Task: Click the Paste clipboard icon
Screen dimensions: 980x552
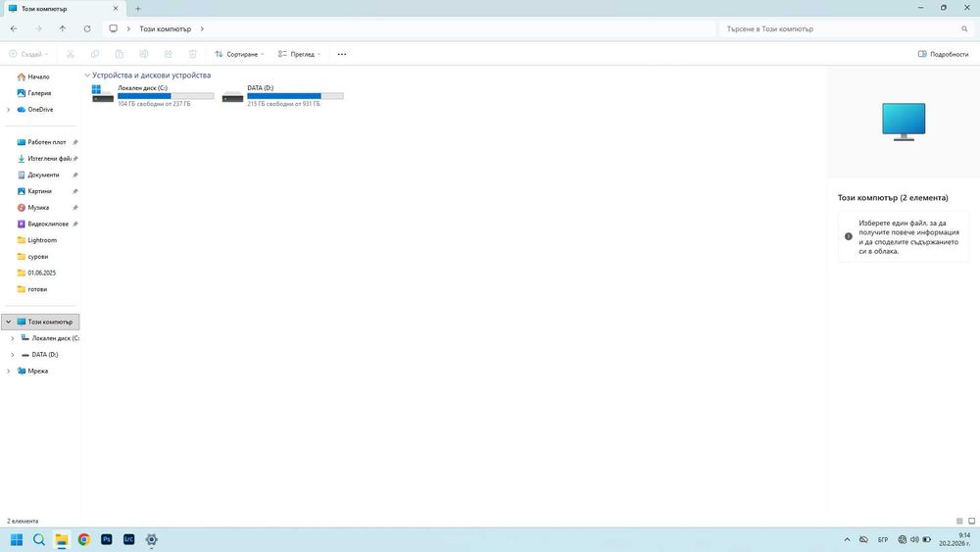Action: coord(120,54)
